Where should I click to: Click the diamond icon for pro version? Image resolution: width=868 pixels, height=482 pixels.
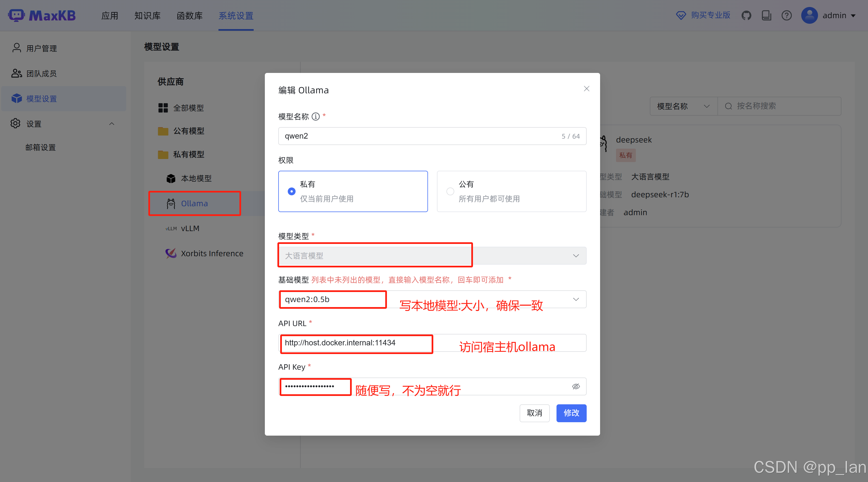click(x=681, y=15)
